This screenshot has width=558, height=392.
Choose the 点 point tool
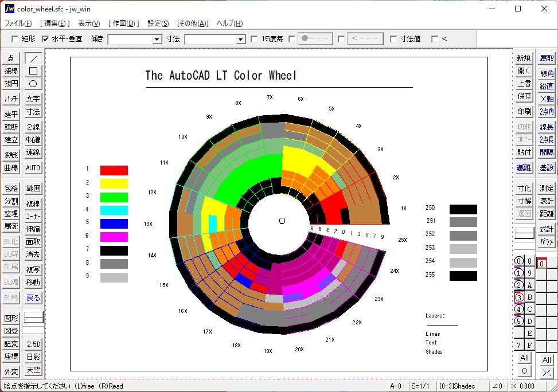[x=11, y=58]
